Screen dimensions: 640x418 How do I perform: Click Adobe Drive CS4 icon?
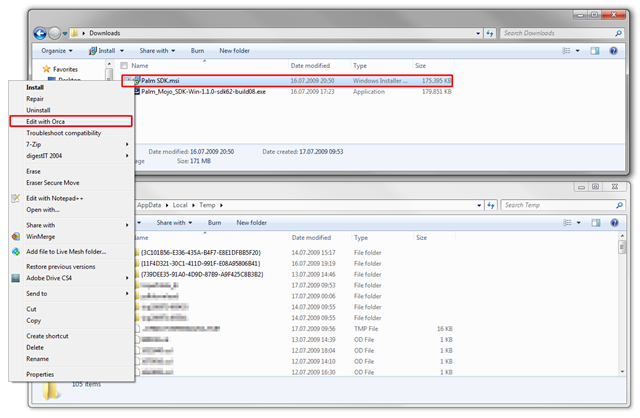click(16, 278)
